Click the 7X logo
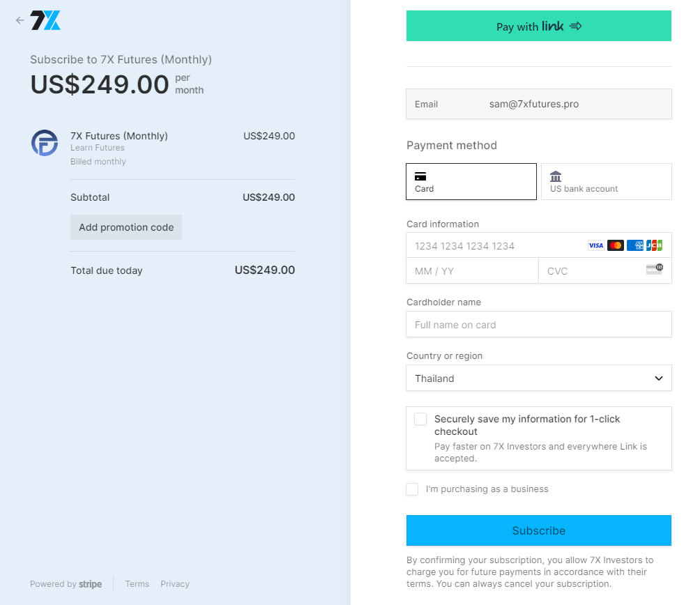 [x=45, y=20]
